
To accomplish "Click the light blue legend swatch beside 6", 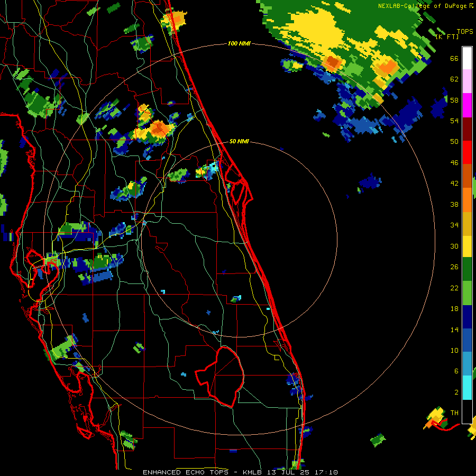I will click(x=467, y=364).
